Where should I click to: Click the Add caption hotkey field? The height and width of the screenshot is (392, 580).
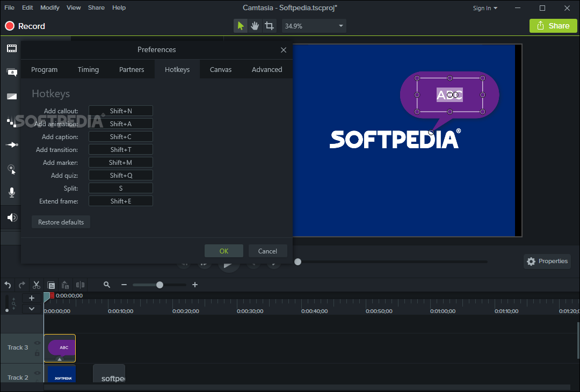pos(121,136)
